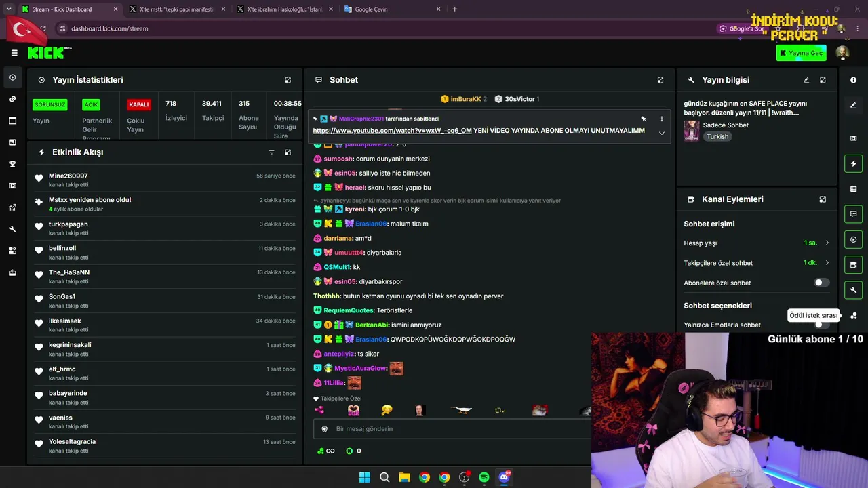The height and width of the screenshot is (488, 868).
Task: Open the hamburger menu beside the Kick logo
Action: (14, 53)
